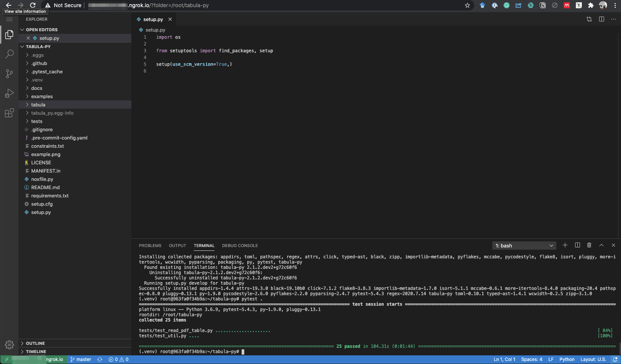Open the Extensions view
The width and height of the screenshot is (621, 364).
pyautogui.click(x=9, y=113)
